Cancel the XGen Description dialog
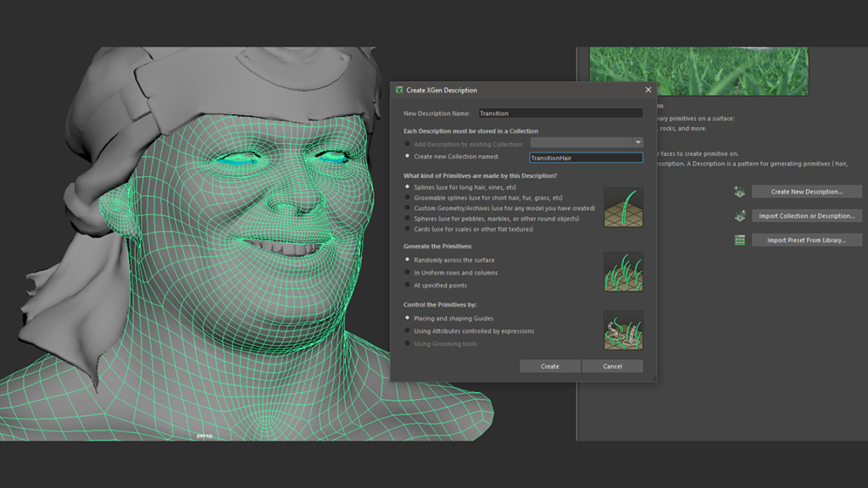Viewport: 868px width, 488px height. pos(613,366)
